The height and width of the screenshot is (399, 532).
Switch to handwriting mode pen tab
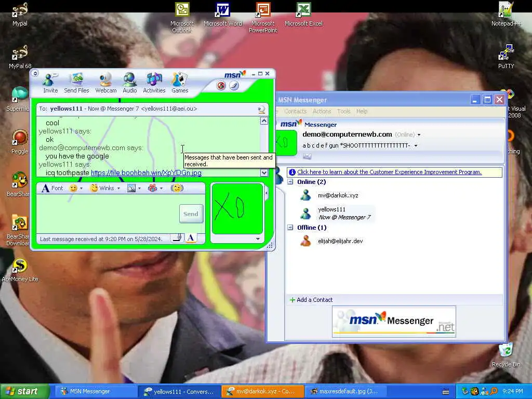178,238
